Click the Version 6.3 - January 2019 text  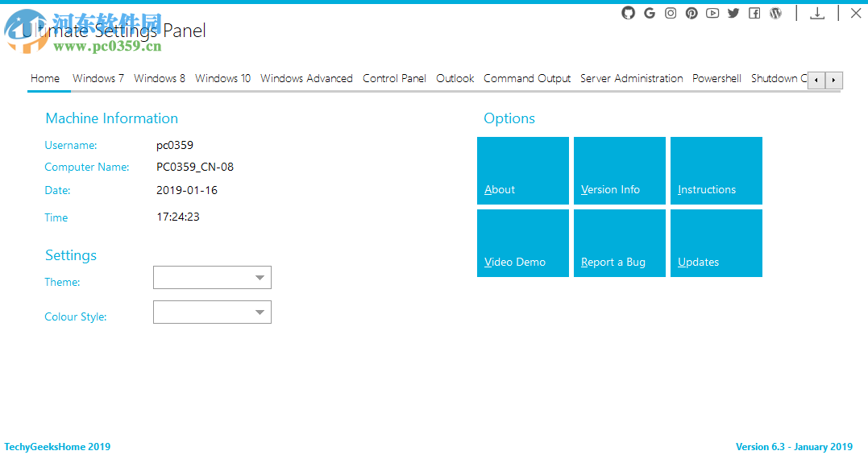click(x=794, y=447)
